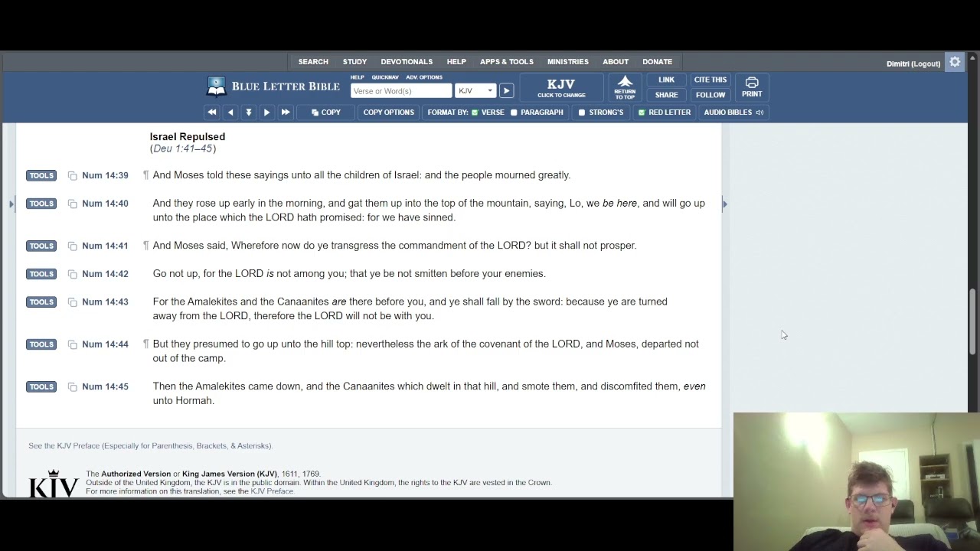The width and height of the screenshot is (980, 551).
Task: Open Tools for Num 14:39
Action: tap(41, 176)
